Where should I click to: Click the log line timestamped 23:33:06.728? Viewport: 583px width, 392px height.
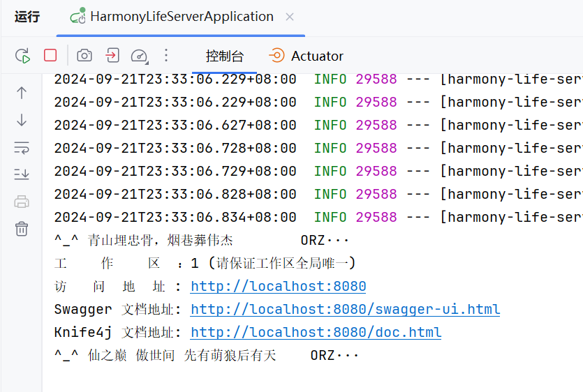pos(318,149)
